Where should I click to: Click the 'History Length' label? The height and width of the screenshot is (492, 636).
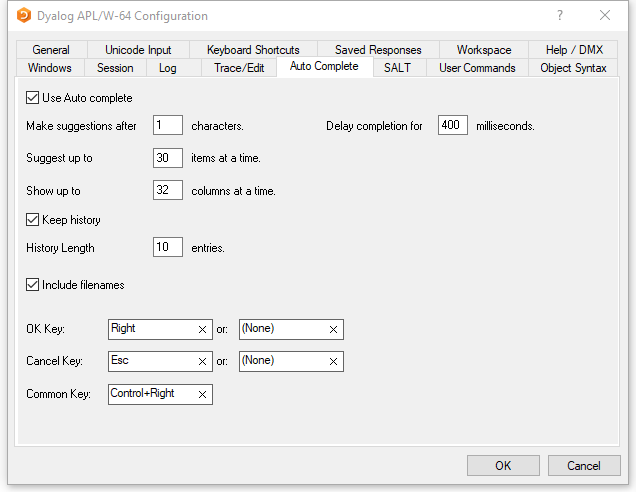[60, 248]
